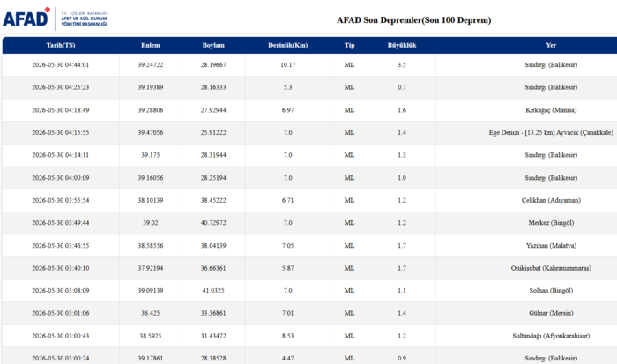Click the Tip column header

(x=349, y=45)
